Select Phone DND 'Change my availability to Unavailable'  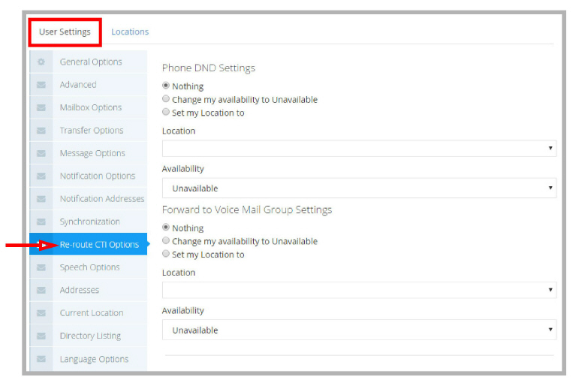pos(166,99)
